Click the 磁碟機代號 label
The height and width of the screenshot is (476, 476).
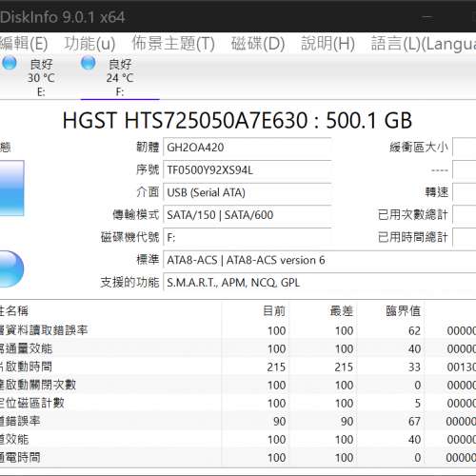(129, 237)
